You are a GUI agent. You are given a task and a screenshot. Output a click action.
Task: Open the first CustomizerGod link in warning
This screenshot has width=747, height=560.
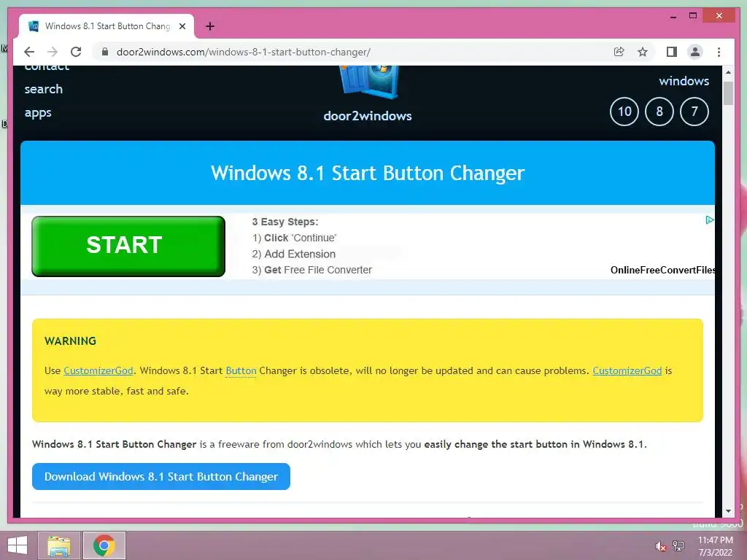[x=98, y=370]
